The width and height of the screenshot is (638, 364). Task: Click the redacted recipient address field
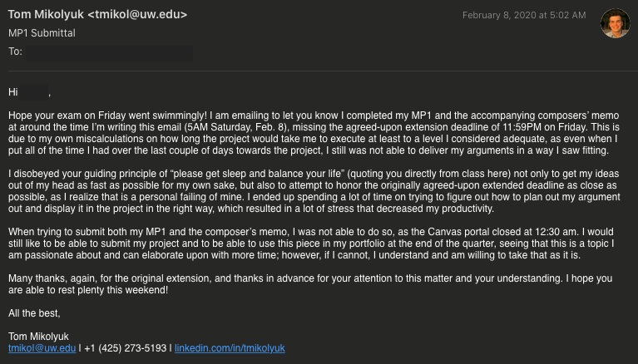click(x=108, y=53)
